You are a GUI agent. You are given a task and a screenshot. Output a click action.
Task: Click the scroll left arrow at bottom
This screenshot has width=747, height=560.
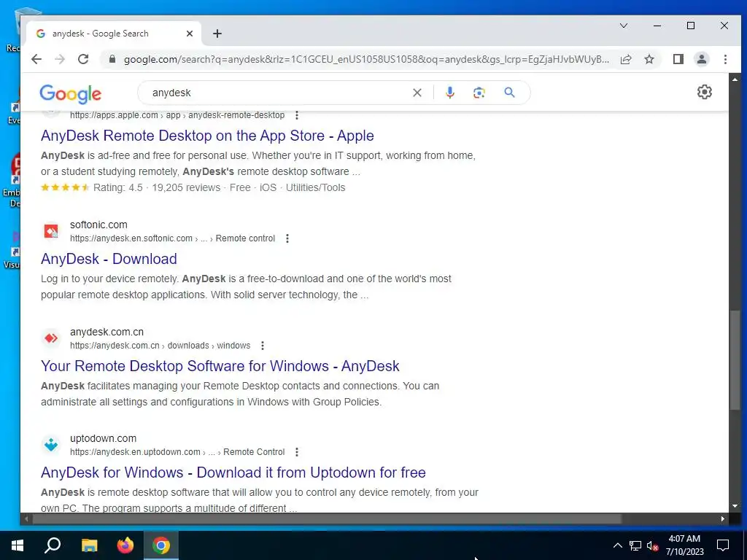pyautogui.click(x=26, y=519)
